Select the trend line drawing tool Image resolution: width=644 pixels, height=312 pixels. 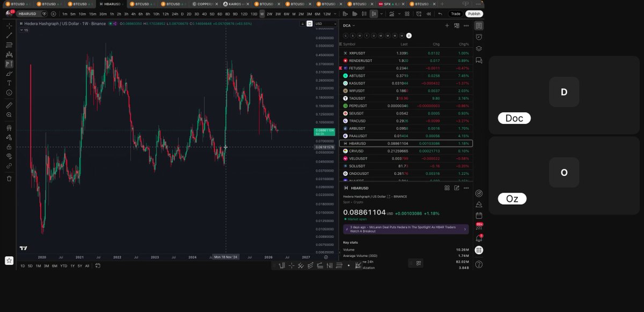9,35
